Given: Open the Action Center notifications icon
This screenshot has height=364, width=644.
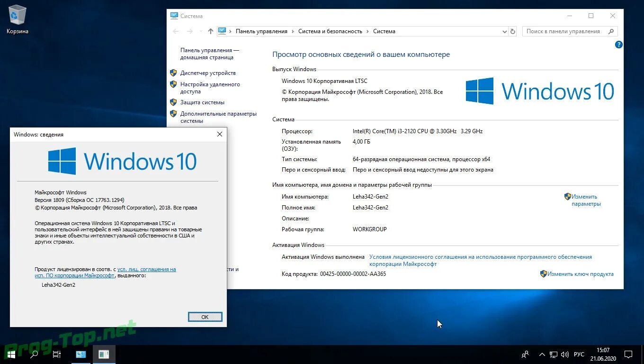Looking at the screenshot, I should (x=628, y=354).
